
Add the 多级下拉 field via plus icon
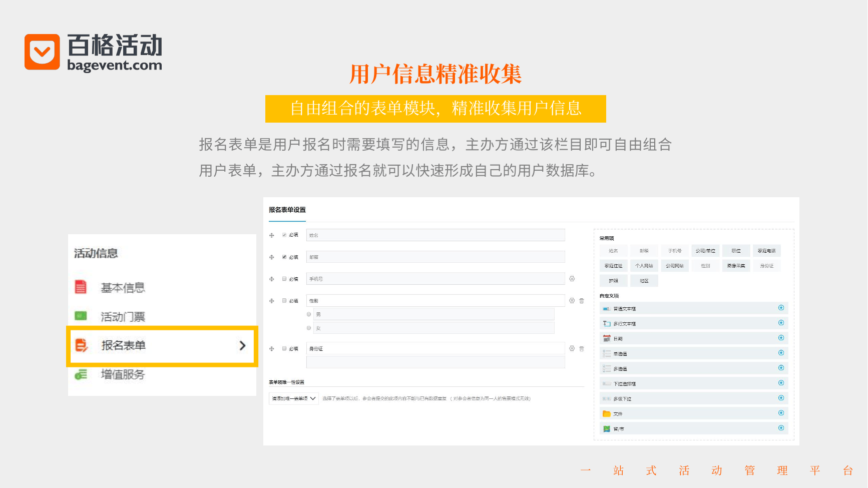point(781,398)
